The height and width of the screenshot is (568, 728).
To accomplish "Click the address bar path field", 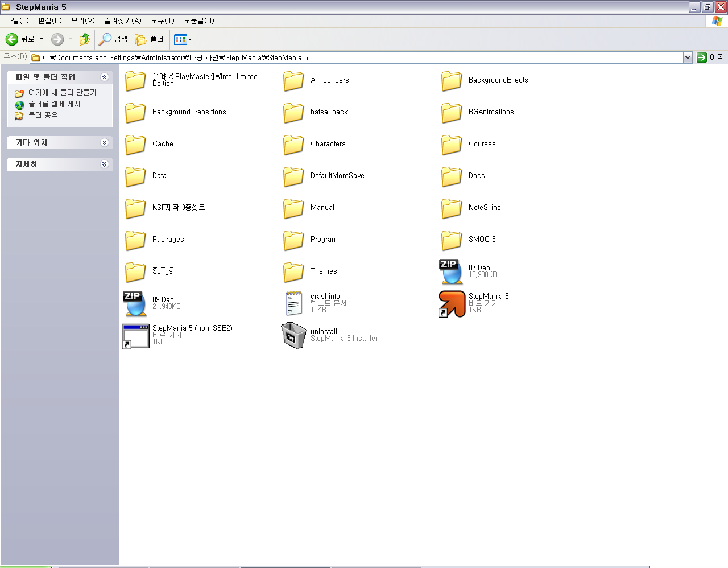I will pyautogui.click(x=356, y=57).
